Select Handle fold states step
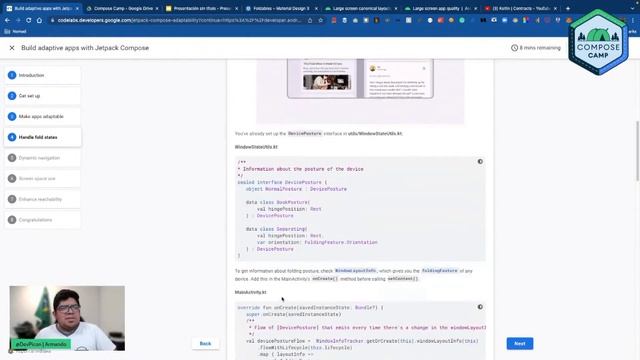 [x=43, y=138]
